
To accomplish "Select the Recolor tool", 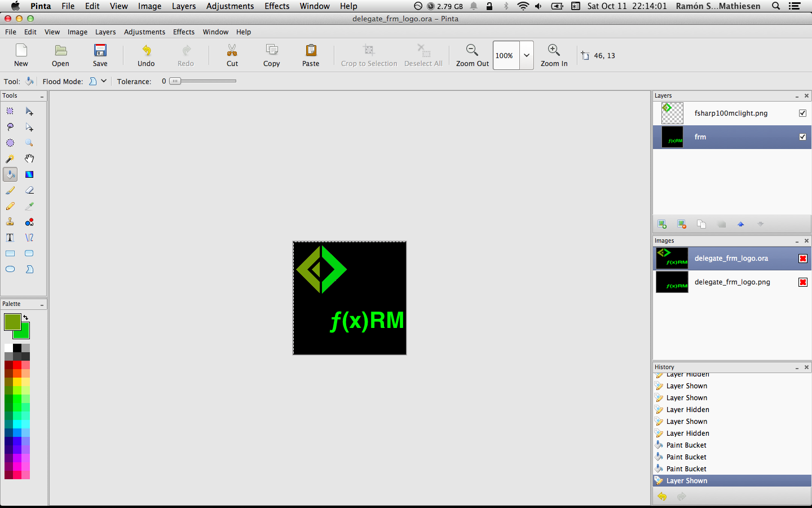I will coord(29,222).
